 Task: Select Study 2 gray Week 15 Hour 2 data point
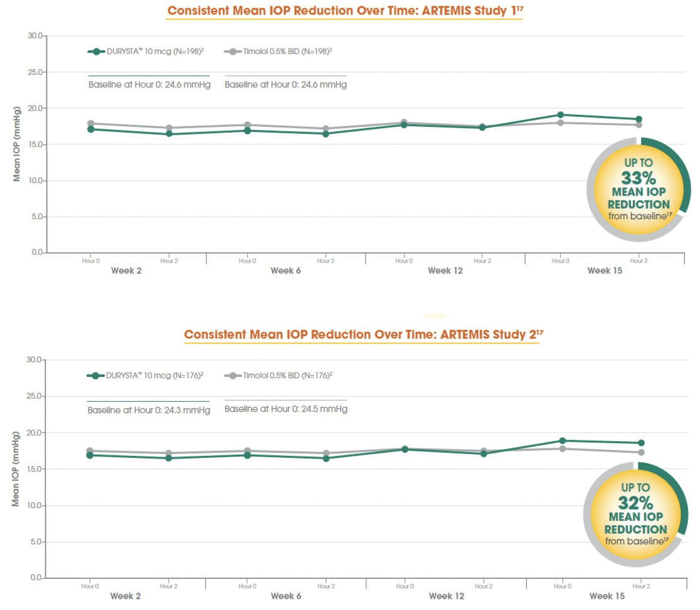pos(641,452)
